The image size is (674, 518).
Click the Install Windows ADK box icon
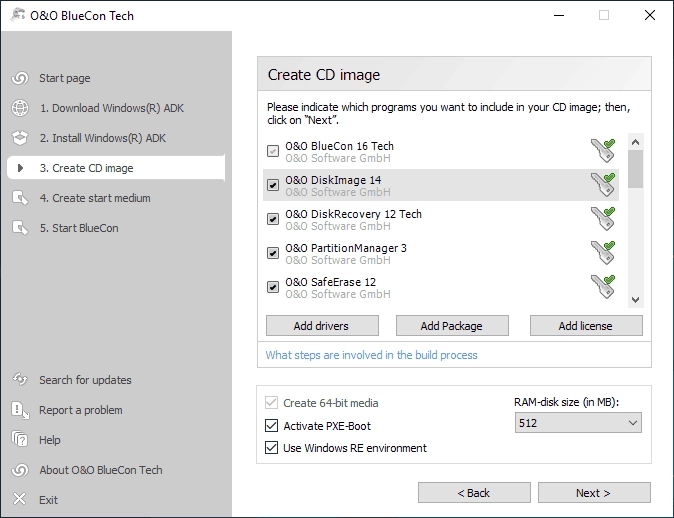pos(20,138)
